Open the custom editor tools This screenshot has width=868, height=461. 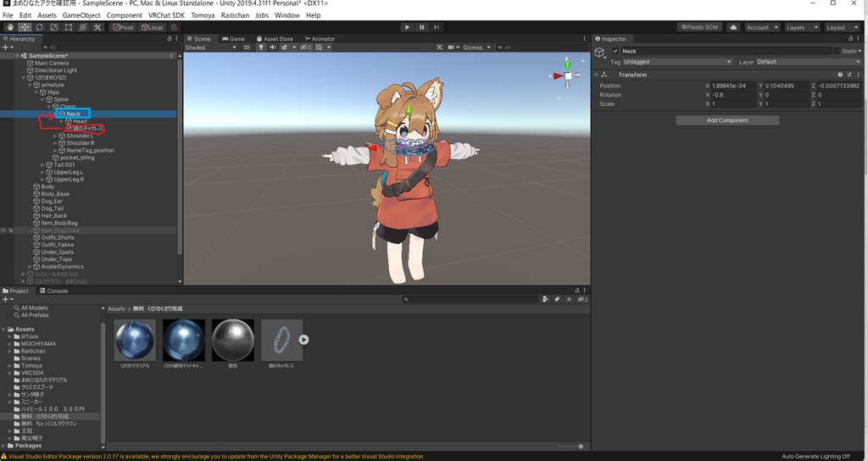pyautogui.click(x=97, y=27)
